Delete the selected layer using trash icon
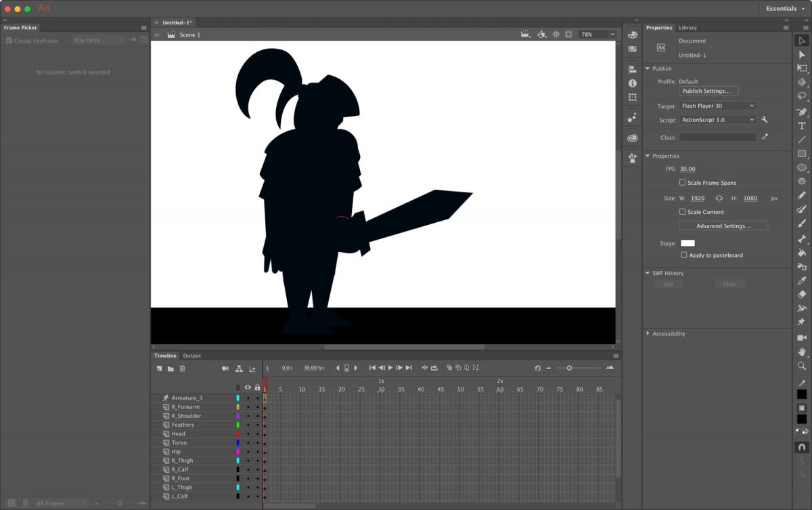This screenshot has height=510, width=812. (x=183, y=368)
